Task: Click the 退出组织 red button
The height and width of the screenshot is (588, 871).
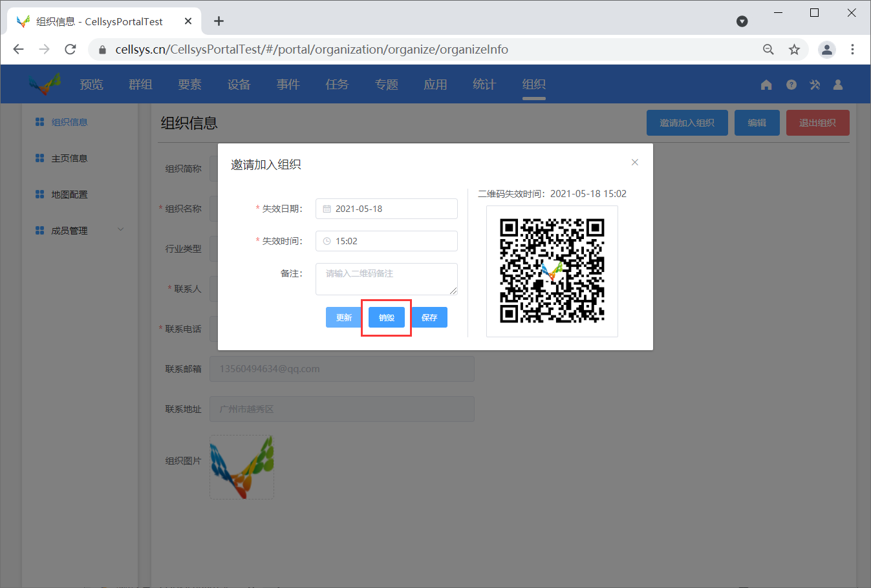Action: click(x=818, y=123)
